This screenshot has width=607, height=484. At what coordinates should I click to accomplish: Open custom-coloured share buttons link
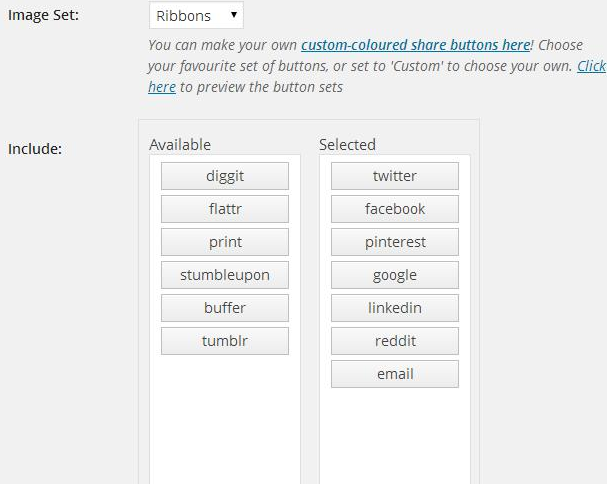pyautogui.click(x=415, y=45)
